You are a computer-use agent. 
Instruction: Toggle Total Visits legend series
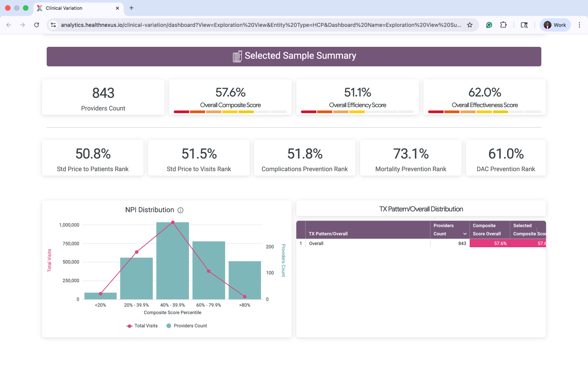pos(142,326)
